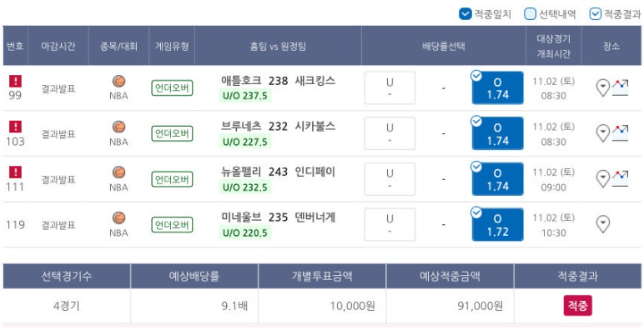Viewport: 644px width, 335px height.
Task: Toggle the 적중결과 checkbox
Action: click(595, 14)
